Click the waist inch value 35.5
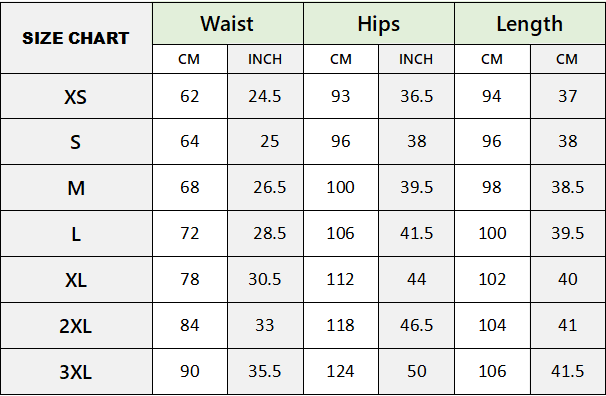The height and width of the screenshot is (396, 606). 265,371
